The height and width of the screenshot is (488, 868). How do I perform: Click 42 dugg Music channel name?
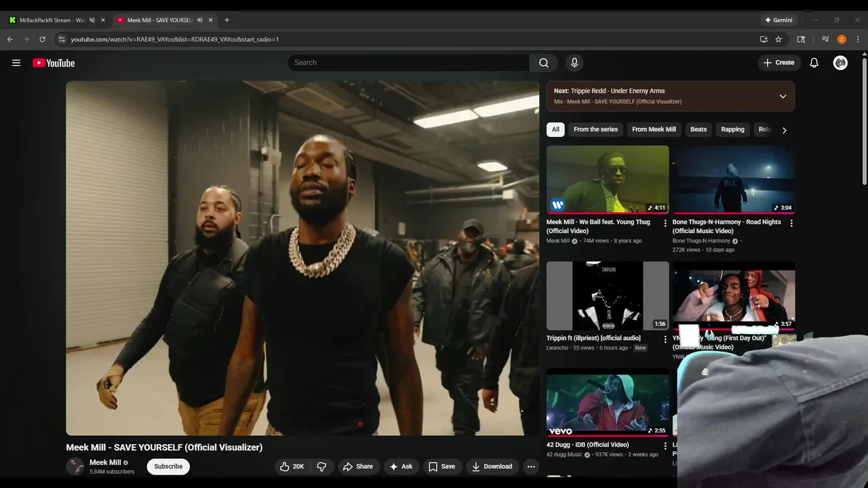564,455
